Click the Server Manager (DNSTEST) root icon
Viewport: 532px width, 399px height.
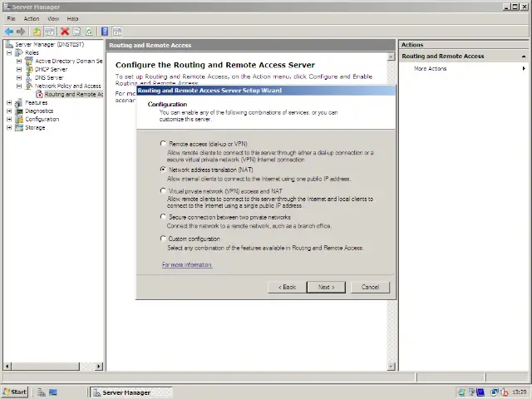click(x=9, y=44)
